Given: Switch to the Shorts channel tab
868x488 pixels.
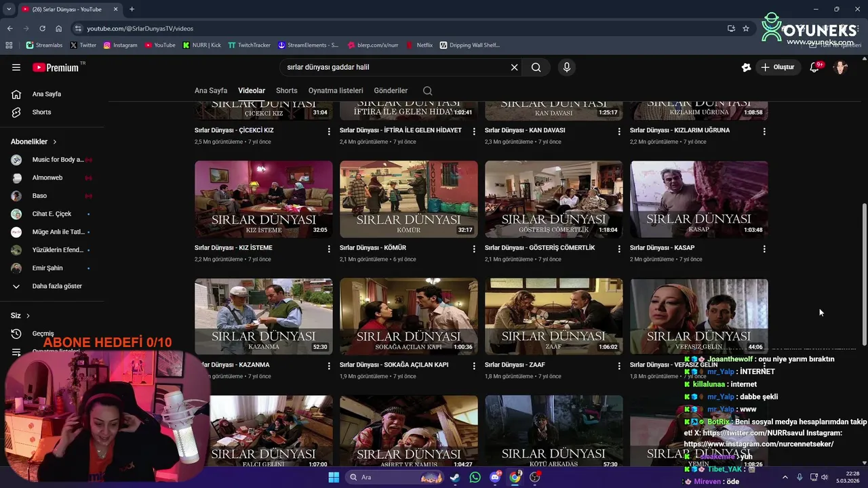Looking at the screenshot, I should (x=287, y=91).
